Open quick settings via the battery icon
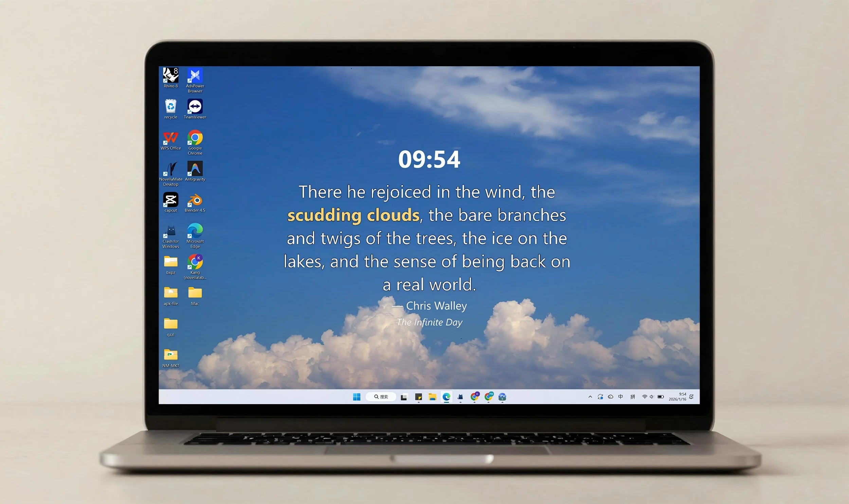The height and width of the screenshot is (504, 849). pyautogui.click(x=660, y=396)
